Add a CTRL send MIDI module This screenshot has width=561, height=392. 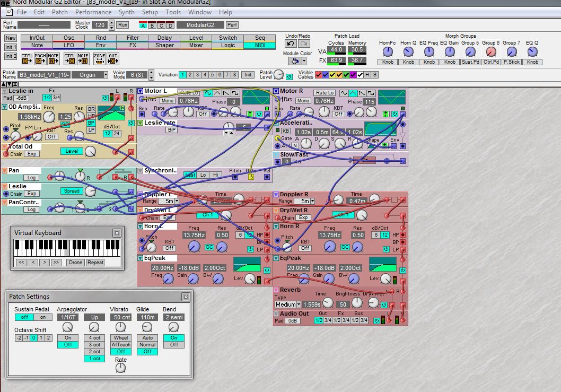pos(27,59)
